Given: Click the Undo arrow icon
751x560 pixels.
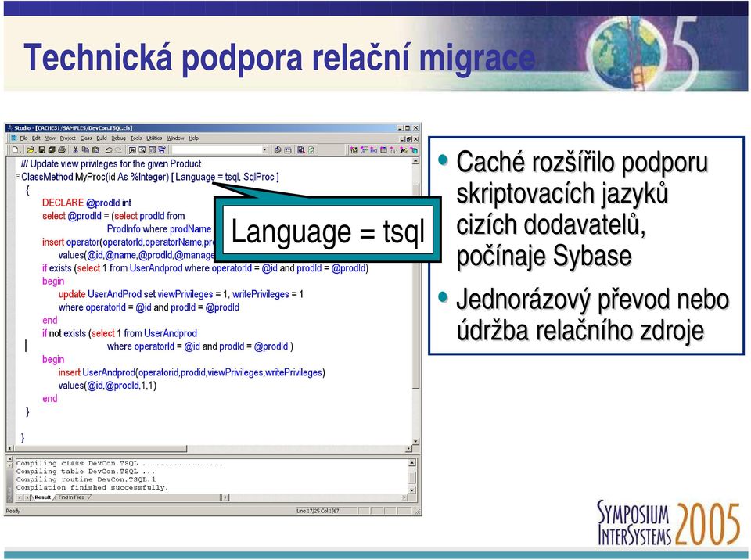Looking at the screenshot, I should pos(109,150).
